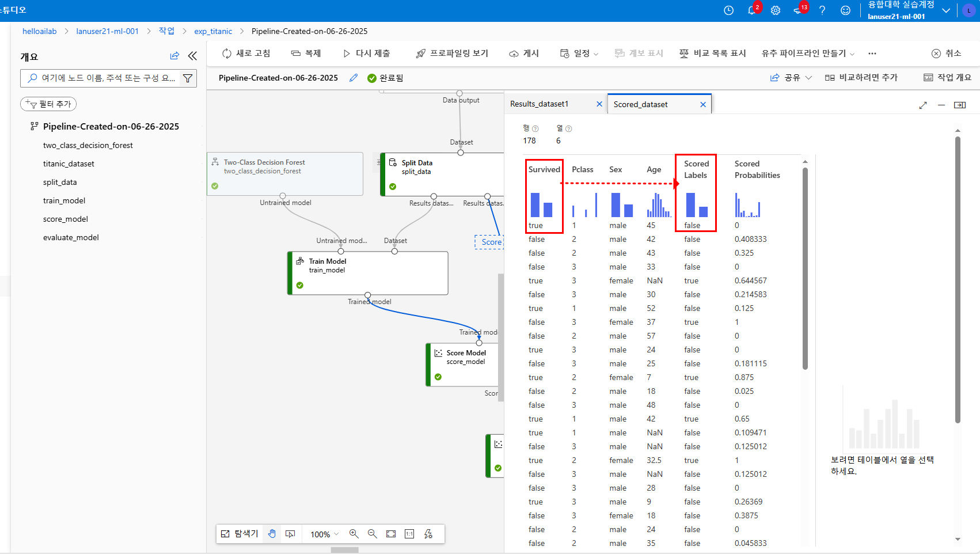Open the 일정 (Schedule) dropdown

578,53
